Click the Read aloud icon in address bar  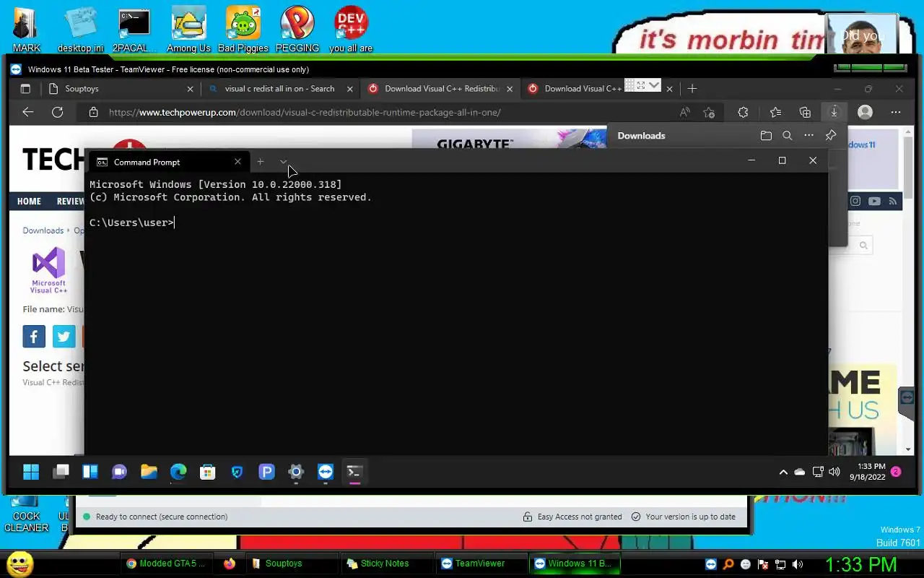coord(684,112)
